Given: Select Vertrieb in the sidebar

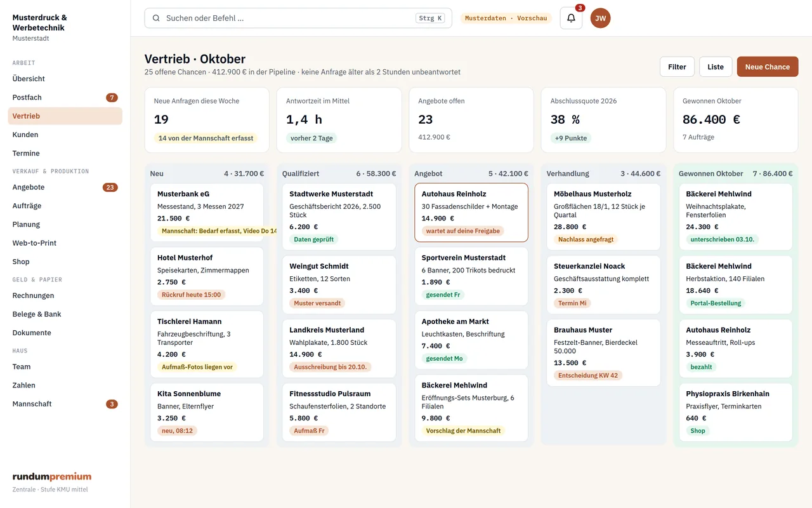Looking at the screenshot, I should click(x=65, y=116).
